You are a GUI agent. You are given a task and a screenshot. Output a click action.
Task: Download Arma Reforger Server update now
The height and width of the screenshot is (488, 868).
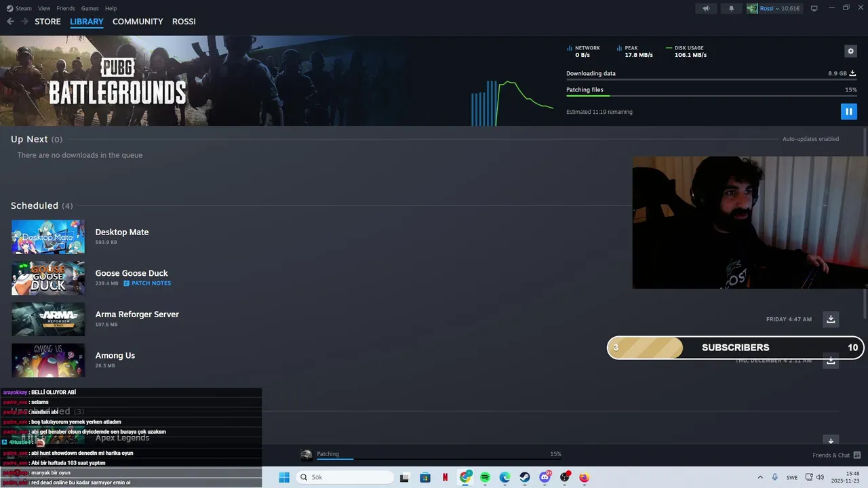(831, 319)
